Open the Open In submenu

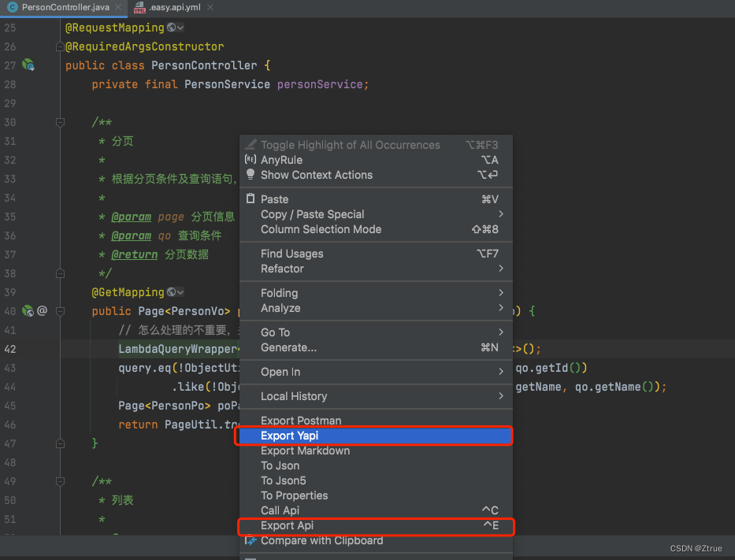(376, 372)
